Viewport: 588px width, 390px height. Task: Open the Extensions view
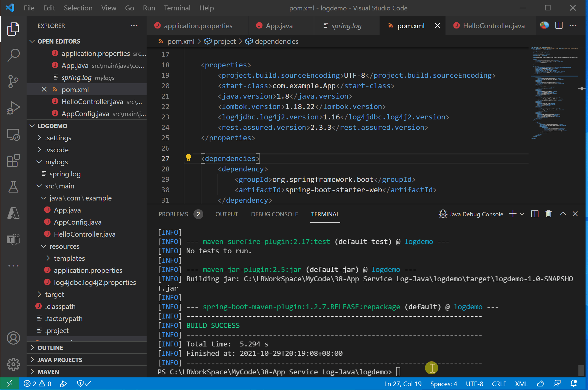click(13, 161)
